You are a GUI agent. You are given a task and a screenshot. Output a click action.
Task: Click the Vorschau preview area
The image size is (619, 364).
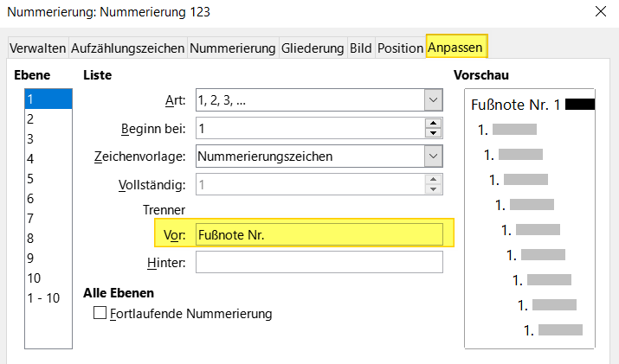point(529,219)
